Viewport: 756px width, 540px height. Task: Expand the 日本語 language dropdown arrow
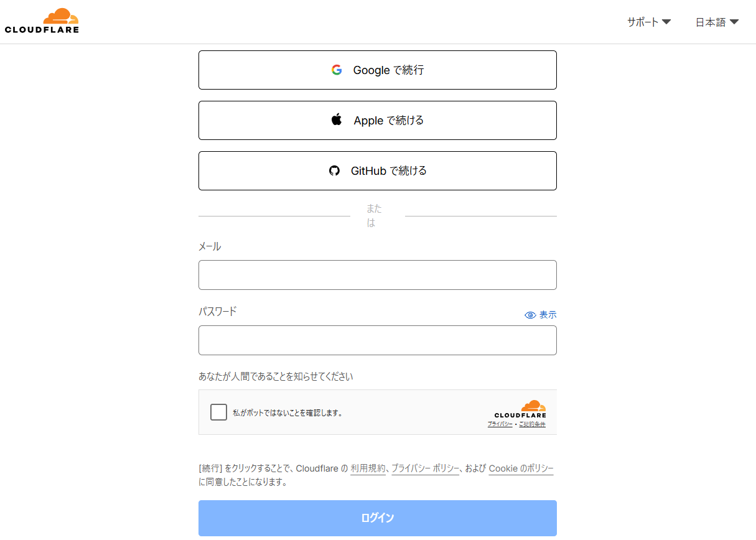(734, 22)
